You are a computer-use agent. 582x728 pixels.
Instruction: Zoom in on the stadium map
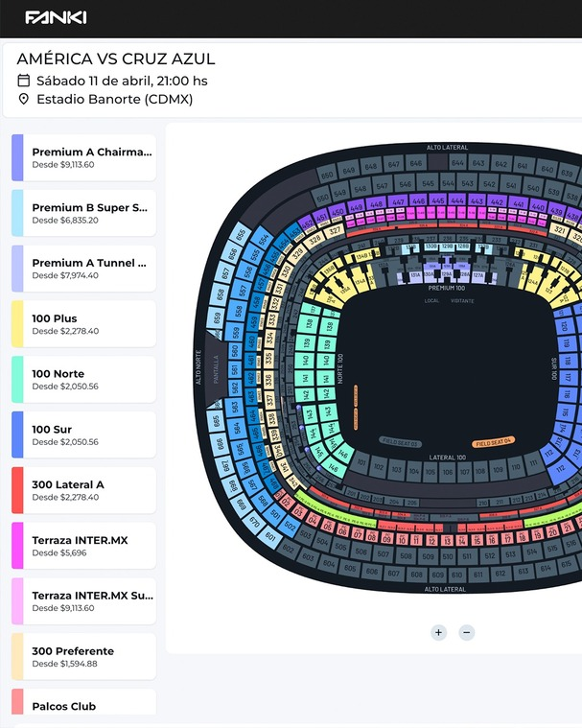(438, 632)
